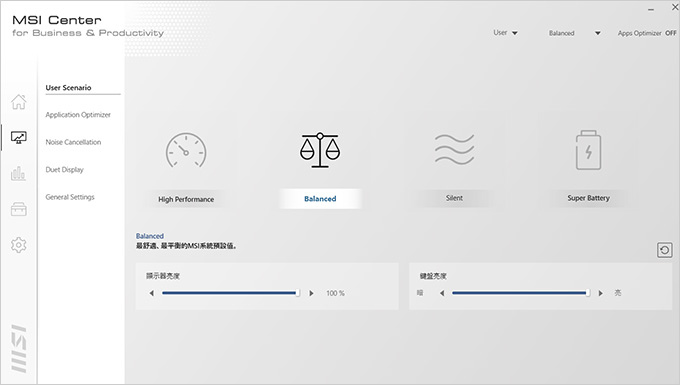Decrease display brightness with left arrow
680x385 pixels.
[x=151, y=293]
